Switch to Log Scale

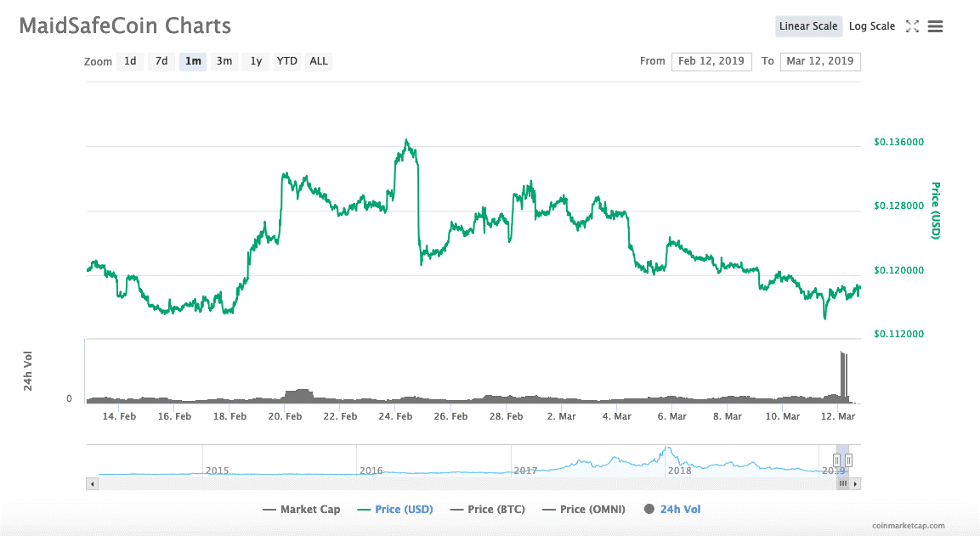tap(872, 26)
